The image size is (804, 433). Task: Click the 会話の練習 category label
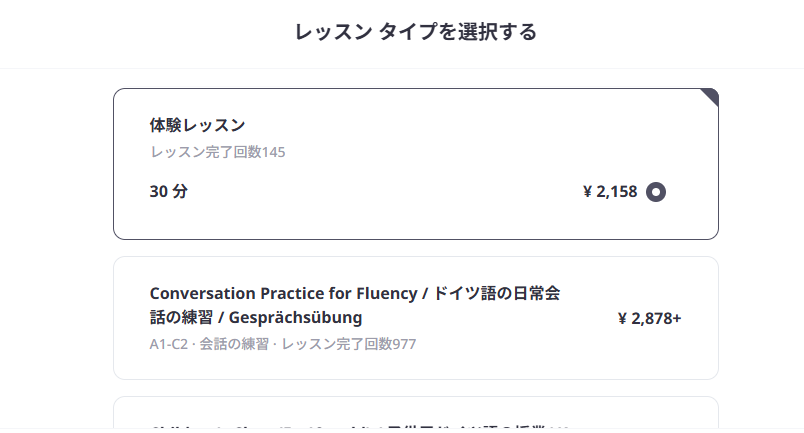pyautogui.click(x=234, y=344)
